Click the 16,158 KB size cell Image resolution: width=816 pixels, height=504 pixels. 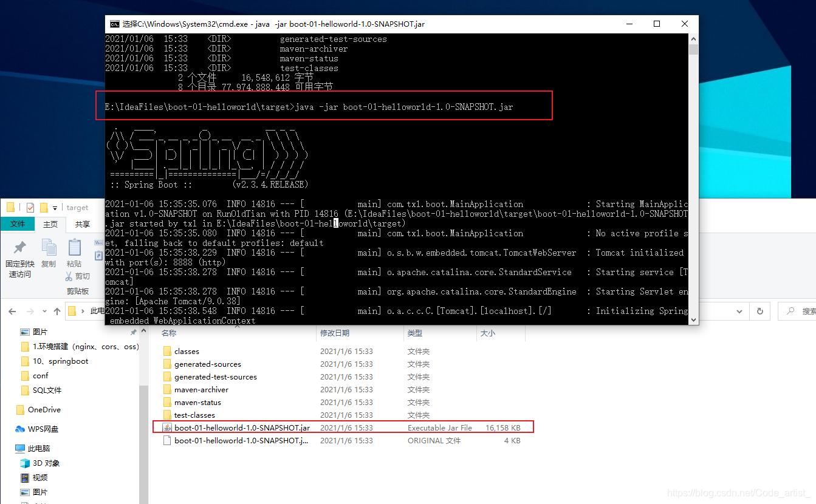click(503, 428)
